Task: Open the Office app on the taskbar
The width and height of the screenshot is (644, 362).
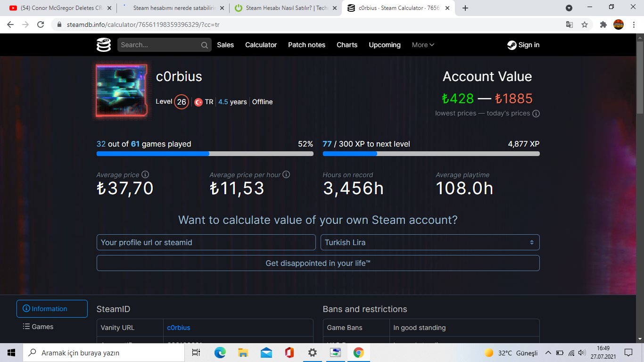Action: pos(289,353)
